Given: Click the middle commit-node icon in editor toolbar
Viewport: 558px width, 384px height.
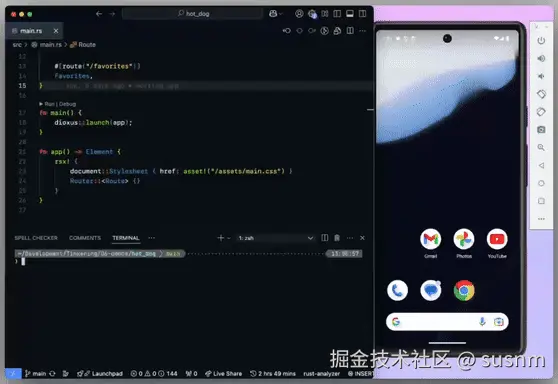Looking at the screenshot, I should coord(300,31).
